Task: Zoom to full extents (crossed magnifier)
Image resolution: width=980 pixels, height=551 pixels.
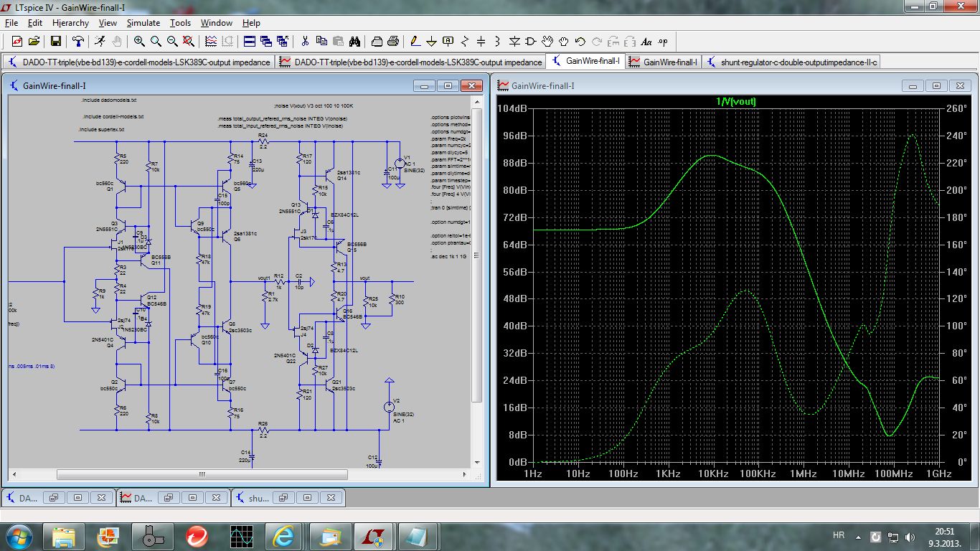Action: pos(189,42)
